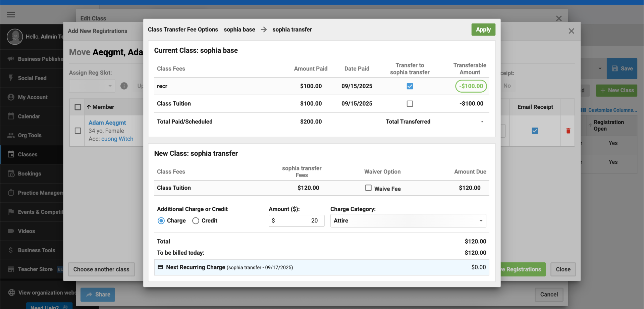Open Classes in the sidebar menu

click(28, 155)
